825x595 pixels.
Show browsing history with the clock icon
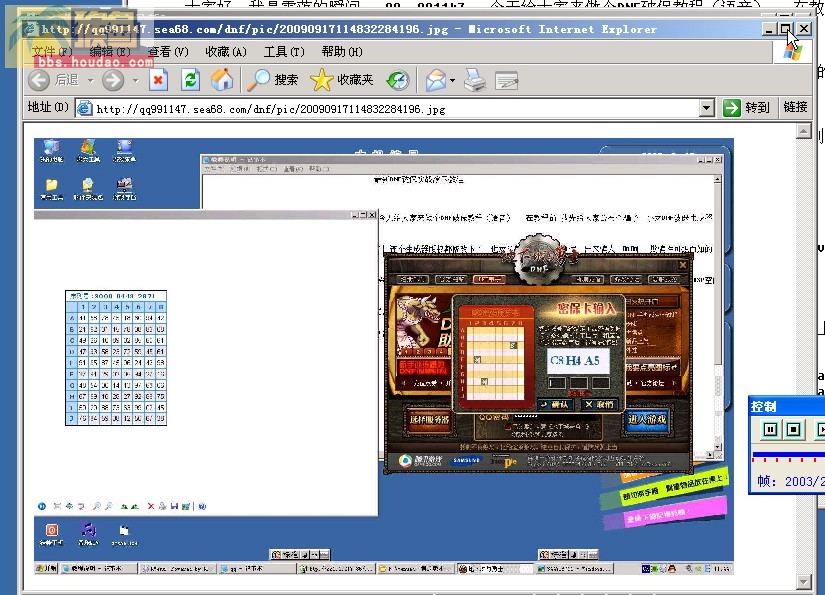coord(398,80)
